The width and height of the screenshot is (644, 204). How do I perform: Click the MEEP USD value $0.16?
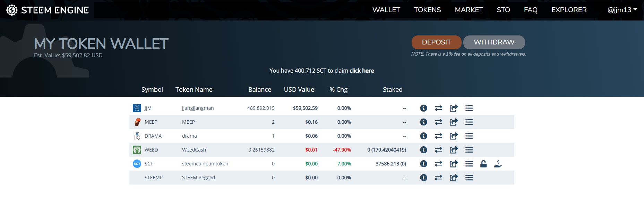tap(311, 122)
